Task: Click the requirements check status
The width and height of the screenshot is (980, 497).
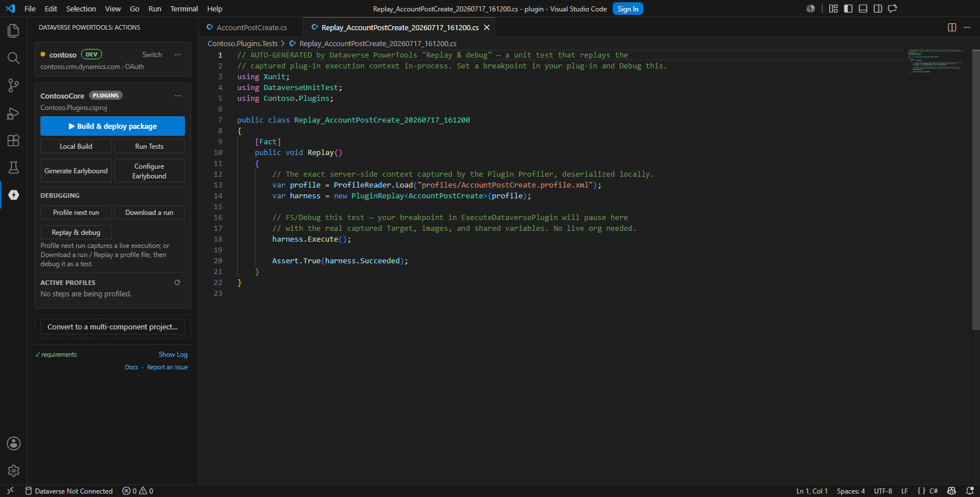Action: pos(56,355)
